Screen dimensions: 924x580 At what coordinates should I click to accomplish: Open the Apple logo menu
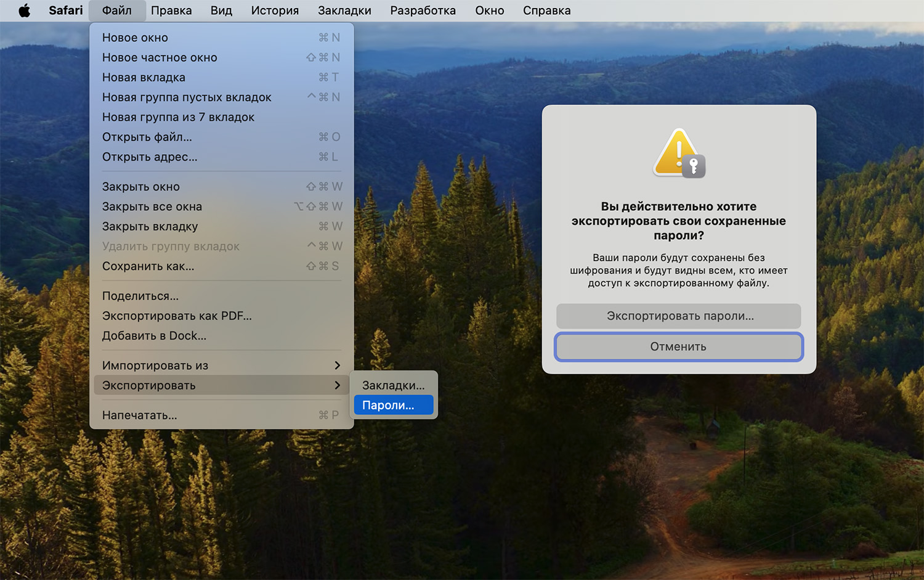pos(24,10)
